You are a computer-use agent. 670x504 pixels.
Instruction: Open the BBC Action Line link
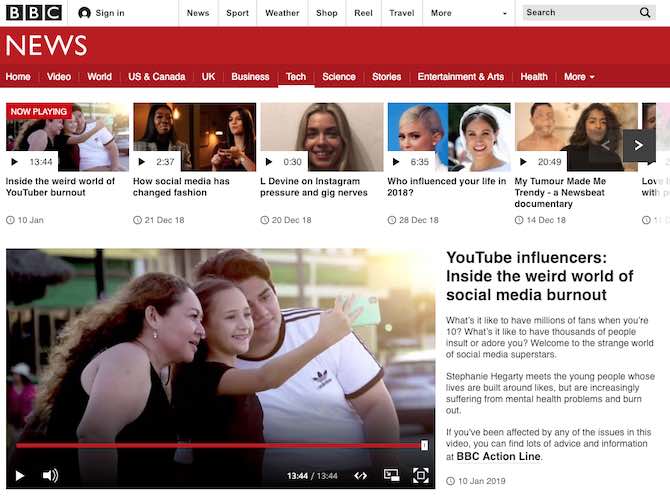pos(498,457)
